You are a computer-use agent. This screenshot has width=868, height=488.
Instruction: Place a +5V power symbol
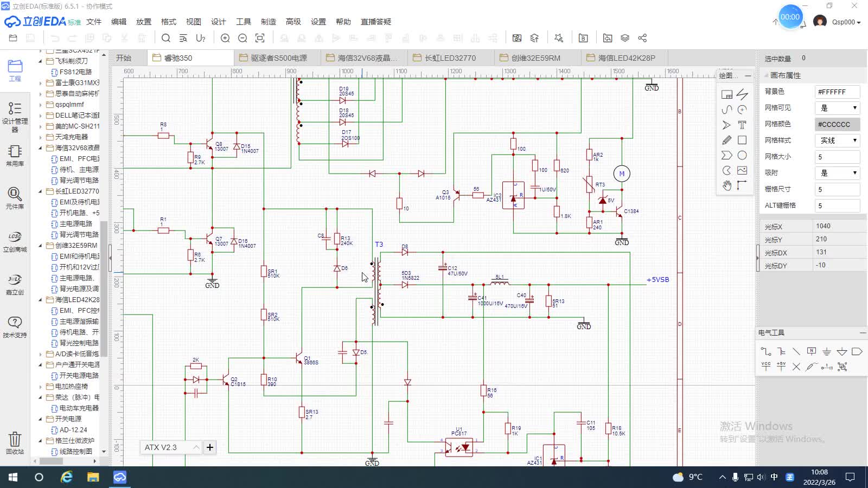tap(781, 367)
